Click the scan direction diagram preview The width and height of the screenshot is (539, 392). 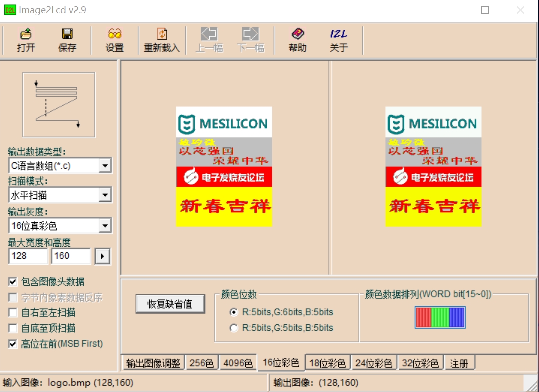(x=59, y=105)
